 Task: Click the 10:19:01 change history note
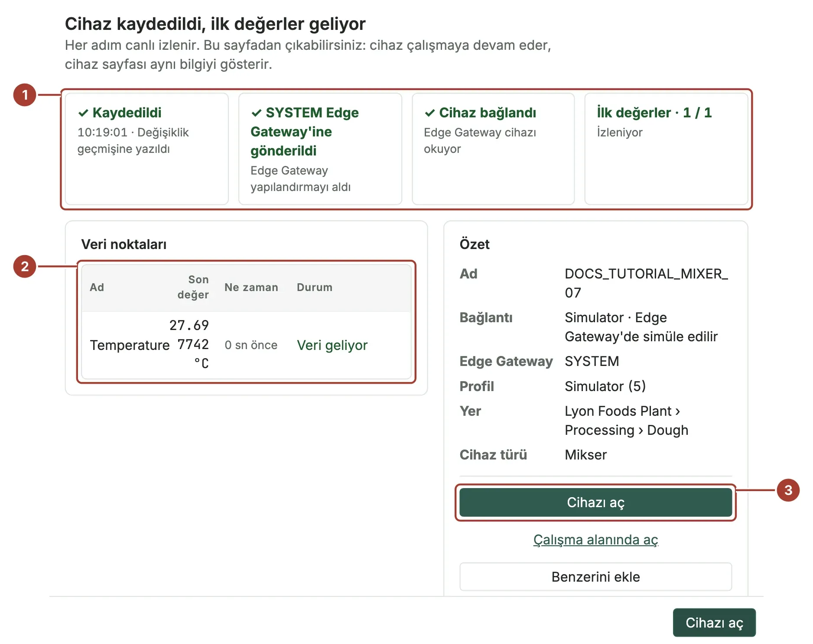tap(133, 140)
